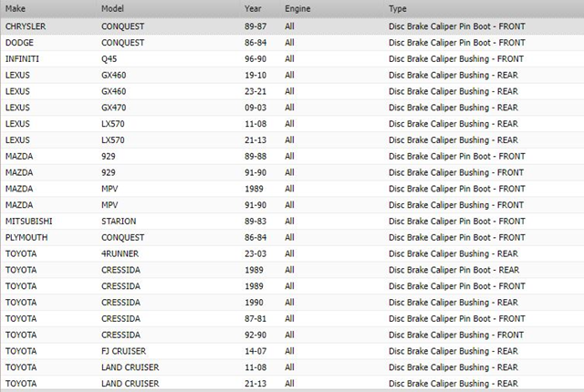Click the FJ CRUISER model cell
The height and width of the screenshot is (392, 584).
coord(121,351)
